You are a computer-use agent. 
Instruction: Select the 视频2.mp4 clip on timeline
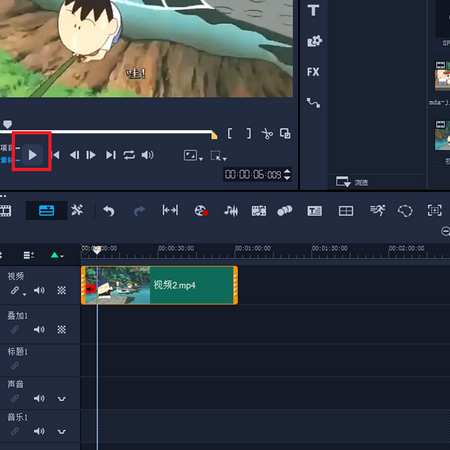click(159, 285)
